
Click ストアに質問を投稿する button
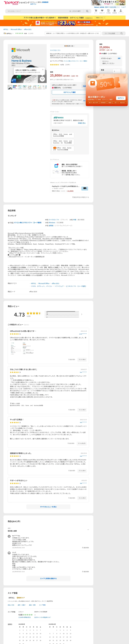click(x=48, y=579)
